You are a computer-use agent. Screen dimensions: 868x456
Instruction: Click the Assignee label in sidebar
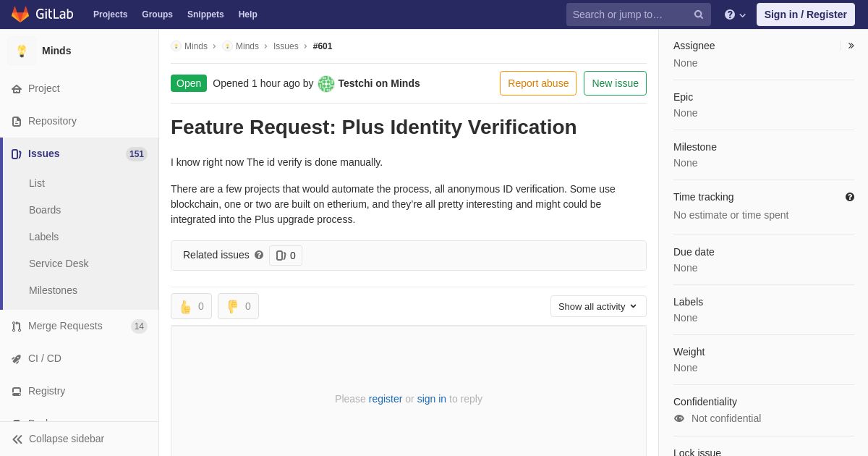[694, 46]
